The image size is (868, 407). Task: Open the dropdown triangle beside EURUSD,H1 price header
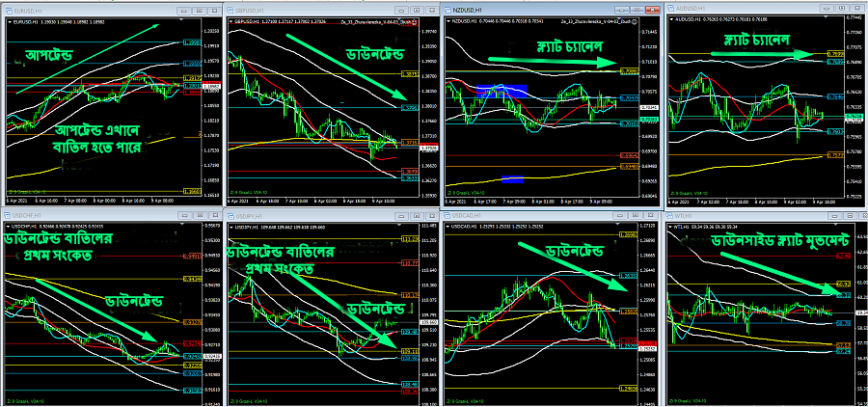(10, 21)
